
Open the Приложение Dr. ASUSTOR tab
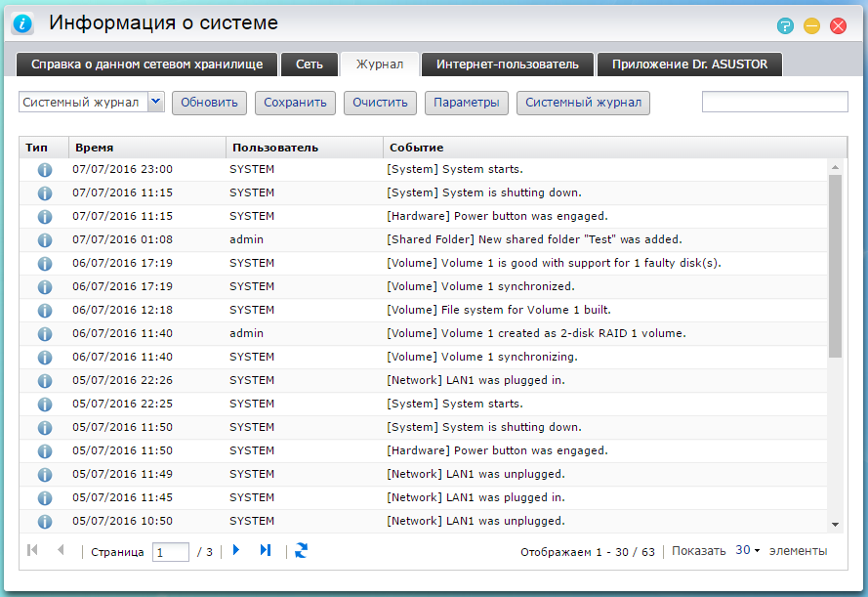[x=689, y=64]
